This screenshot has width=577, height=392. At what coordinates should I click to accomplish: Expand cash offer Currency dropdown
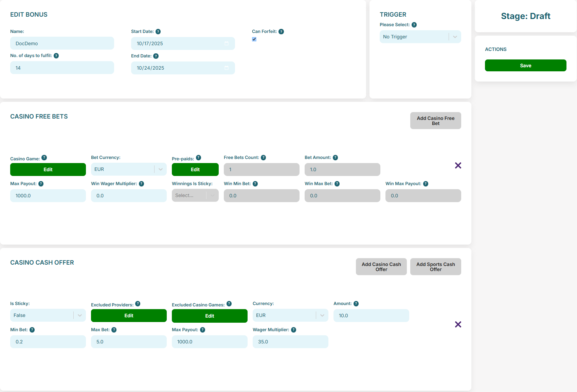(x=290, y=315)
